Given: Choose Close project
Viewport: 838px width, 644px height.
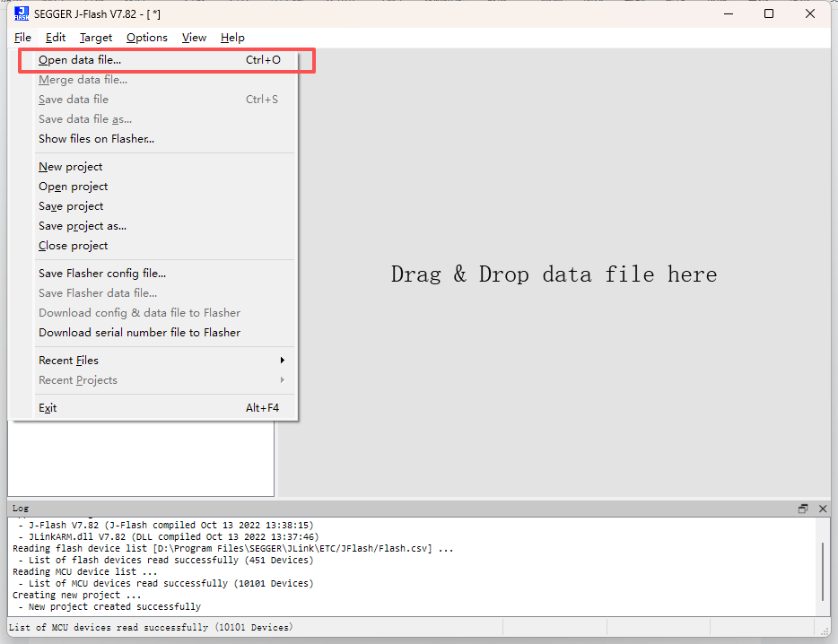Looking at the screenshot, I should tap(160, 246).
